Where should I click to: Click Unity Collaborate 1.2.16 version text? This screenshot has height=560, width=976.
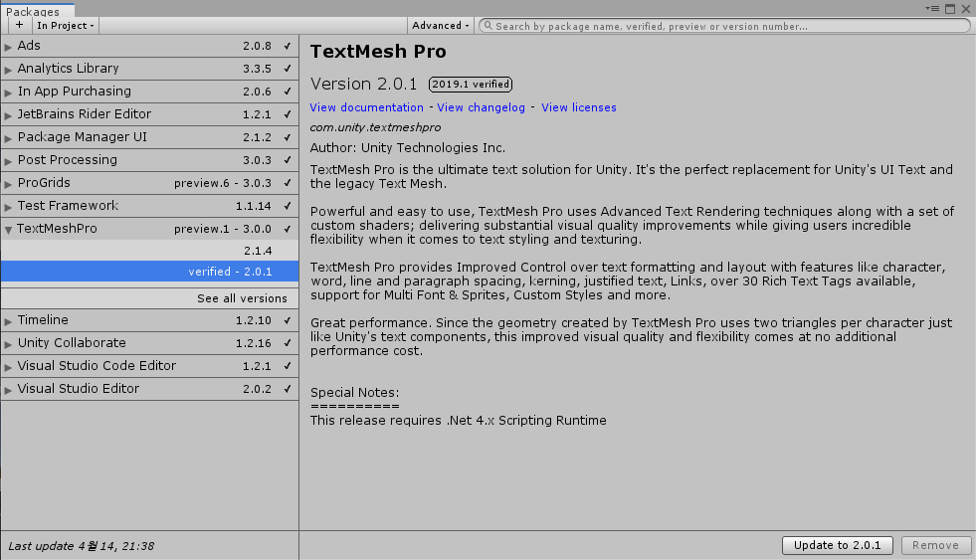(254, 343)
